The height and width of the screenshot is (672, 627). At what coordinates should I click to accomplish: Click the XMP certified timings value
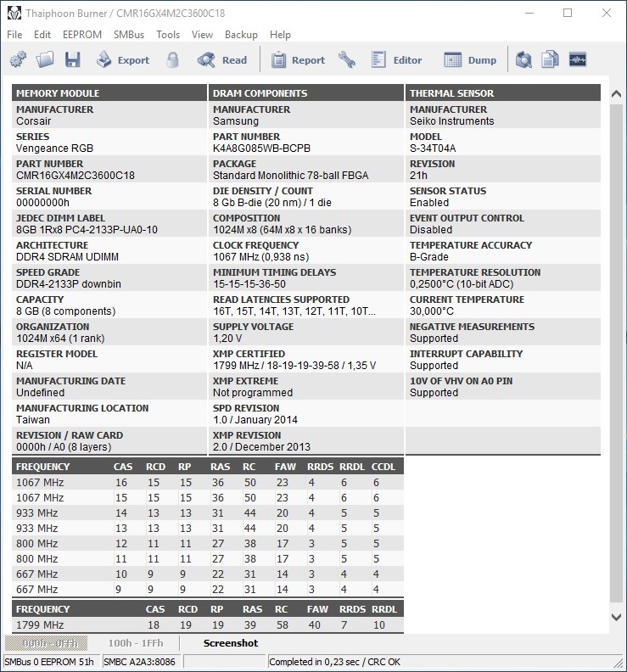[294, 366]
